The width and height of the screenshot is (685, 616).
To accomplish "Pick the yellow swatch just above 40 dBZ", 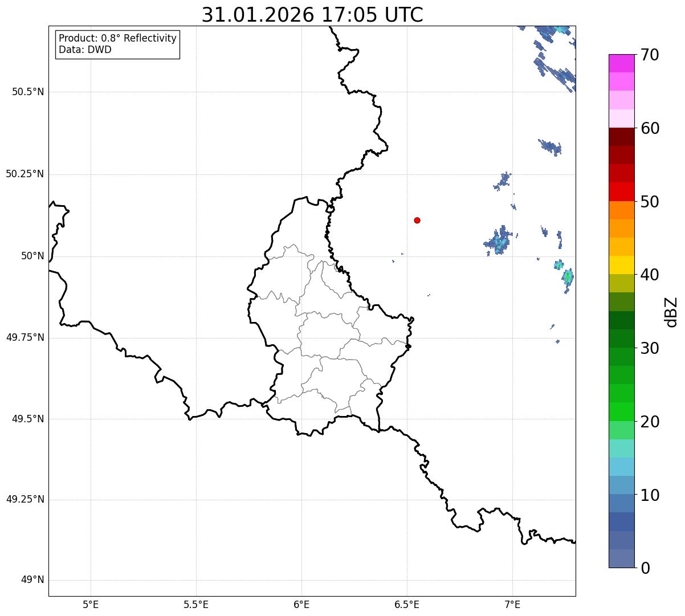I will (621, 265).
